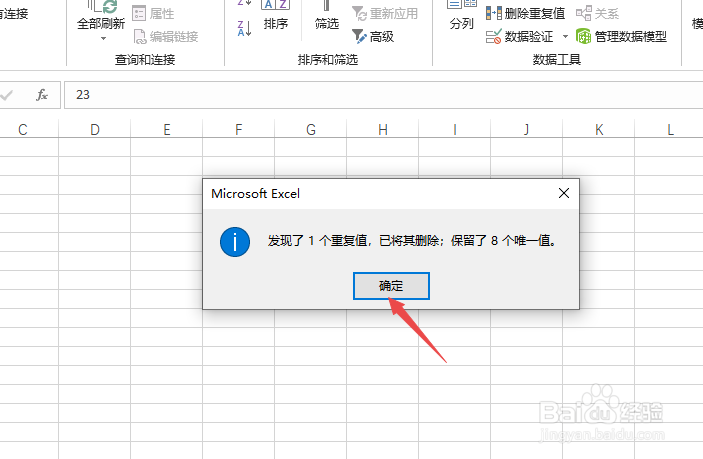Click the 分列 text to columns button

tap(461, 16)
